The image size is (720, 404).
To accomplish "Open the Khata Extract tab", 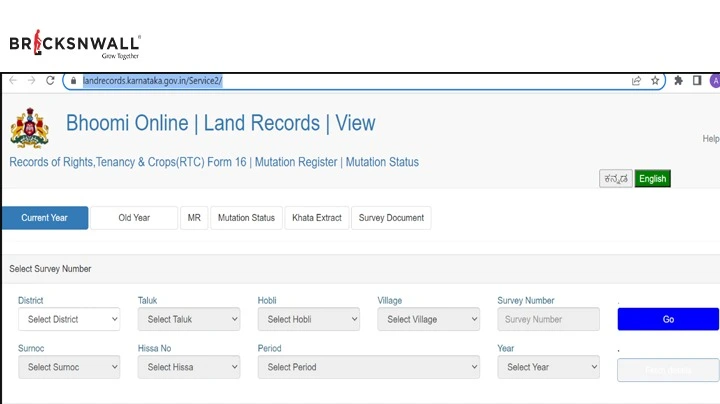I will click(x=316, y=218).
